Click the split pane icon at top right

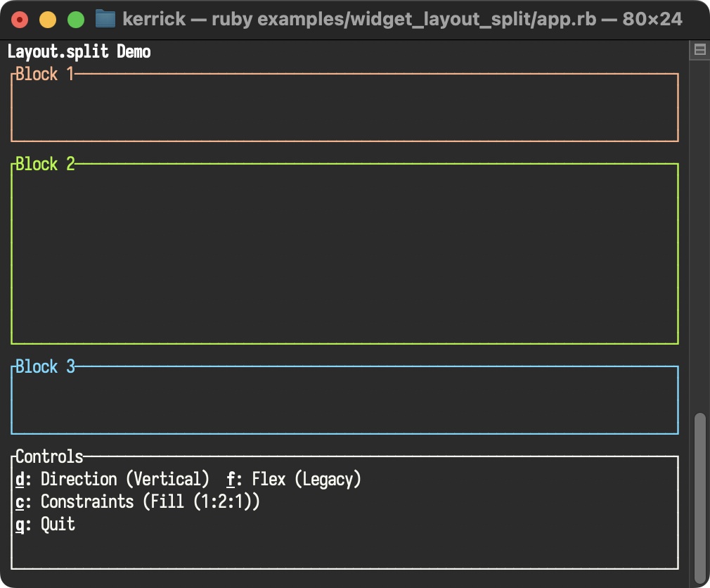[699, 50]
